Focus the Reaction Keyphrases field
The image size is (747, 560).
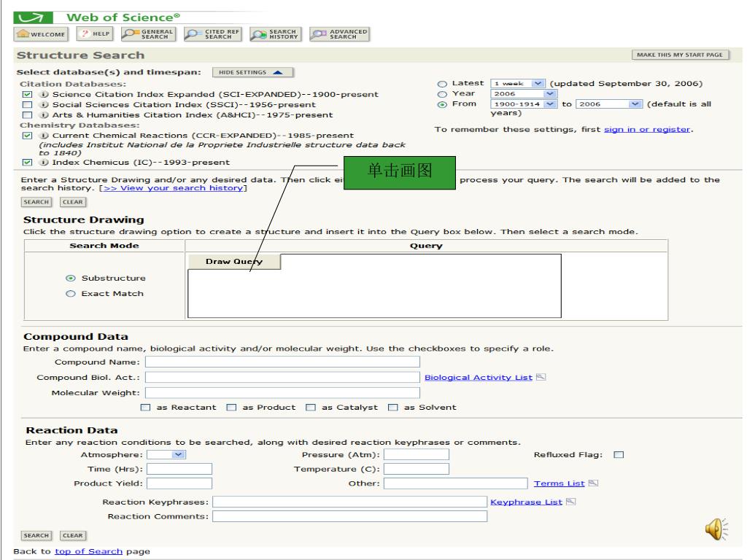349,502
